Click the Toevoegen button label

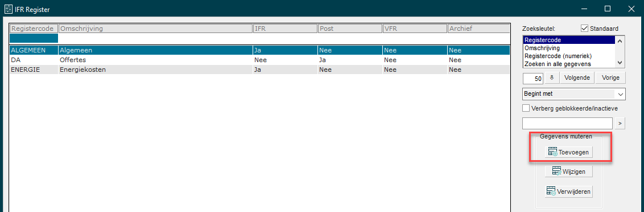[x=573, y=152]
